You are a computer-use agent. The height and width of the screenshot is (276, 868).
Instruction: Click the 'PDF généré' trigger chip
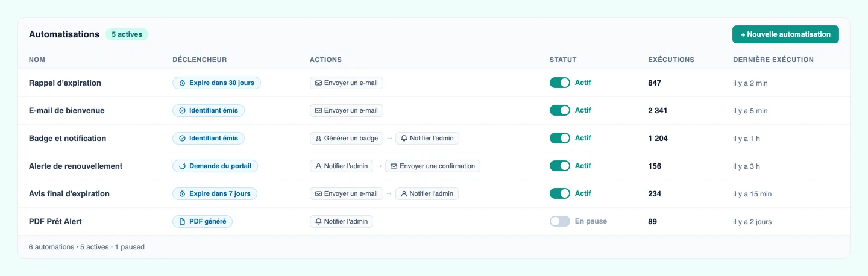click(202, 222)
